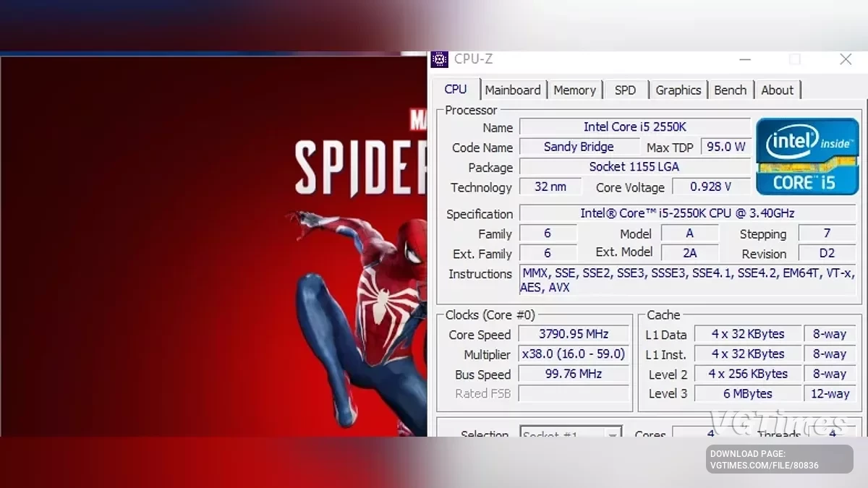Viewport: 868px width, 488px height.
Task: Select the Instructions list field
Action: click(x=687, y=281)
